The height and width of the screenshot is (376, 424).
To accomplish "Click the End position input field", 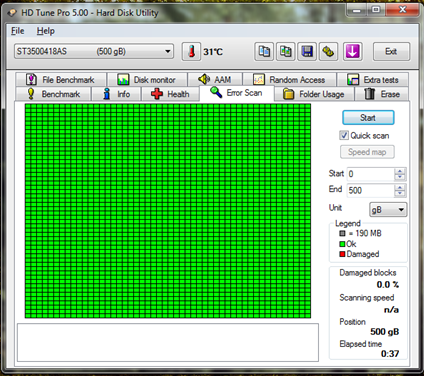I will (x=370, y=191).
